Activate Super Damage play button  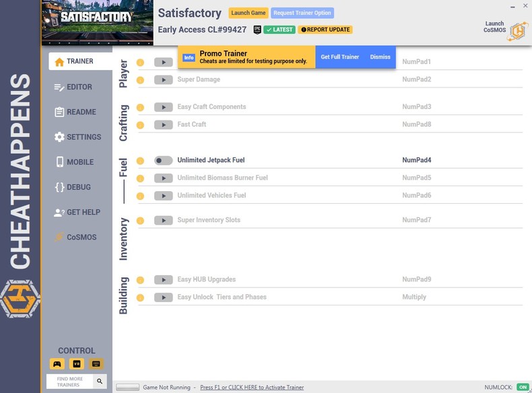tap(163, 79)
